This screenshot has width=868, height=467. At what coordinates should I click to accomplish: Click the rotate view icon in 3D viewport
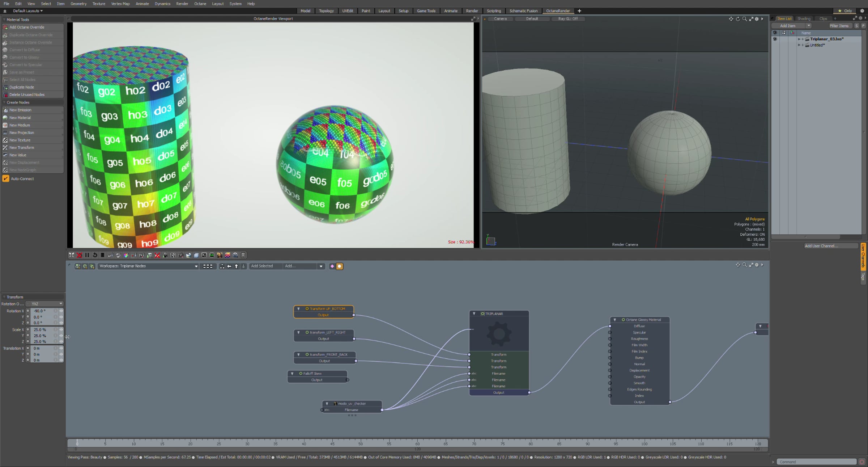pos(738,19)
